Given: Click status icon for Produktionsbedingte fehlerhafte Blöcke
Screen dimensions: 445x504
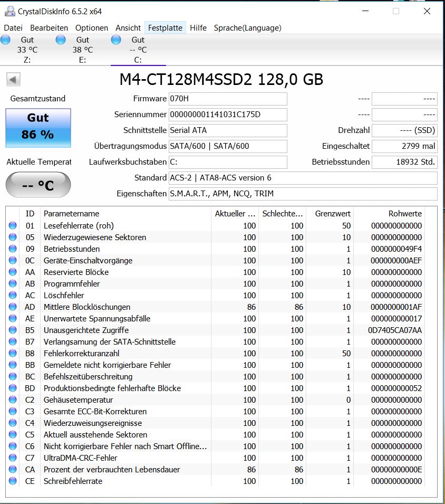Looking at the screenshot, I should (13, 388).
